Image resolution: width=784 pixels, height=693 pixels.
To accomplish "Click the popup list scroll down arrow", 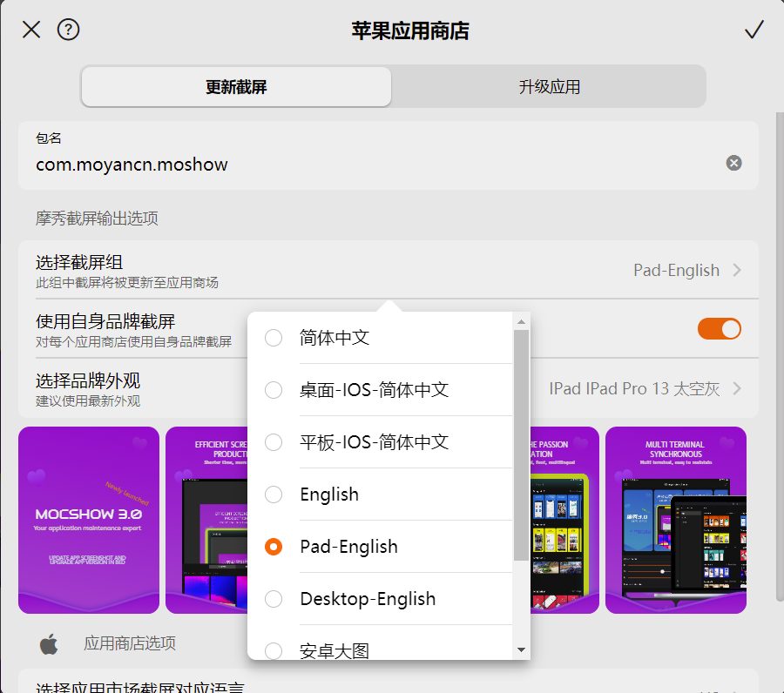I will 521,649.
